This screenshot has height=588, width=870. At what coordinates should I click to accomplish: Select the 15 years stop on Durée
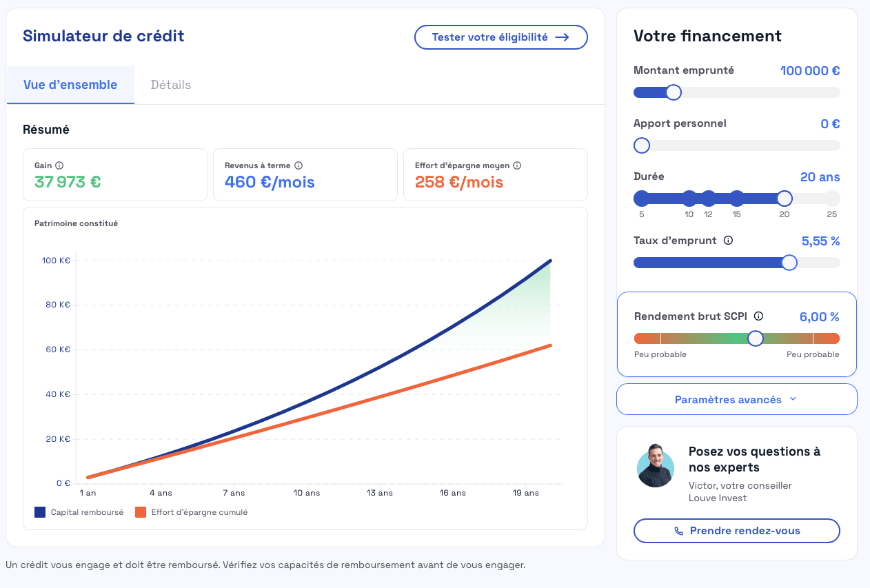737,199
